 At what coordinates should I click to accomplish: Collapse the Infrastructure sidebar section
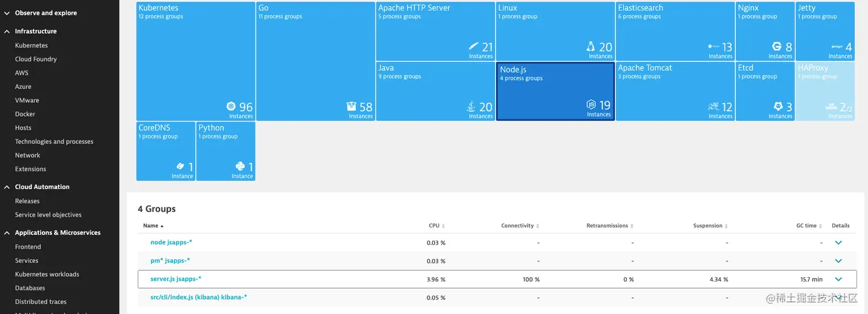click(7, 31)
